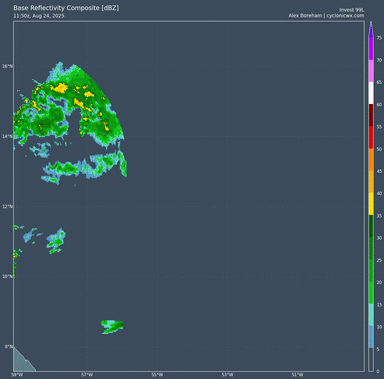Click the gray land area in the bottom-left corner
Viewport: 384px width, 379px height.
(x=22, y=362)
